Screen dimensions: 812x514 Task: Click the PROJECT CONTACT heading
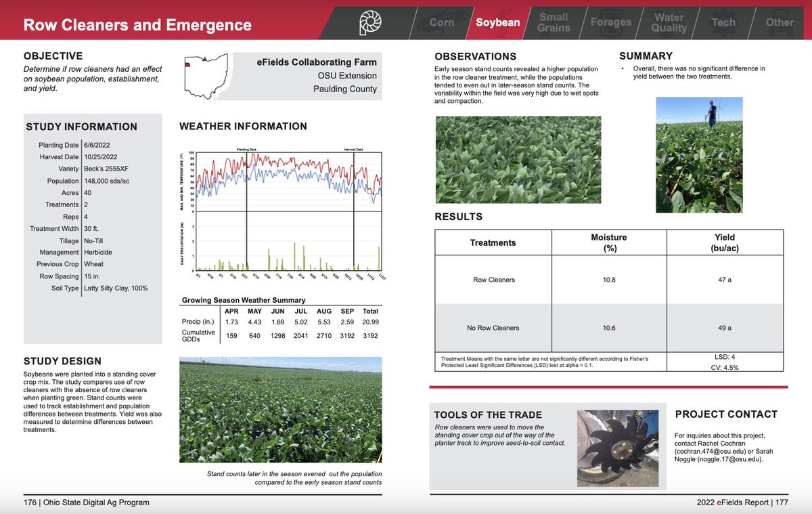[727, 414]
